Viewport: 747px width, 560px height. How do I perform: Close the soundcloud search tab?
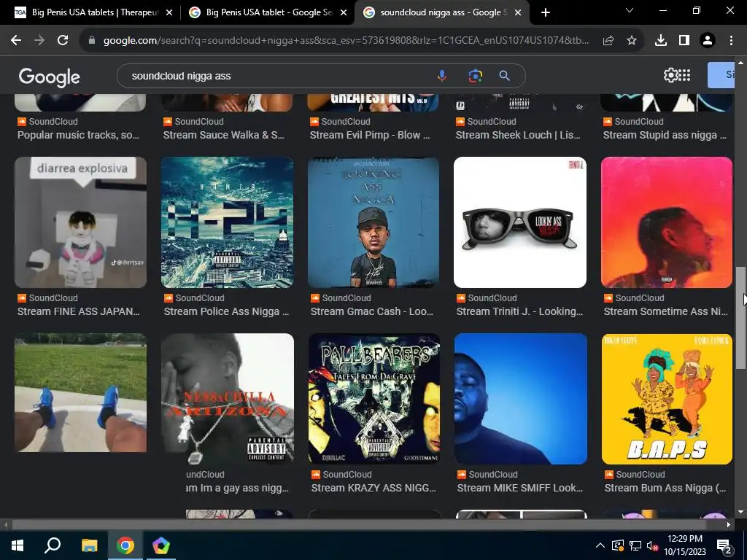click(517, 12)
